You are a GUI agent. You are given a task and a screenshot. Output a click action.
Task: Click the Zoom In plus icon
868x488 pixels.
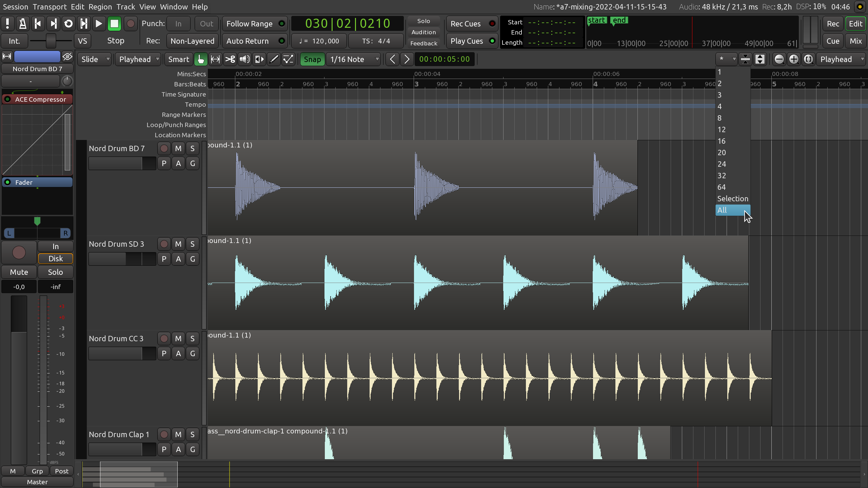pos(794,59)
